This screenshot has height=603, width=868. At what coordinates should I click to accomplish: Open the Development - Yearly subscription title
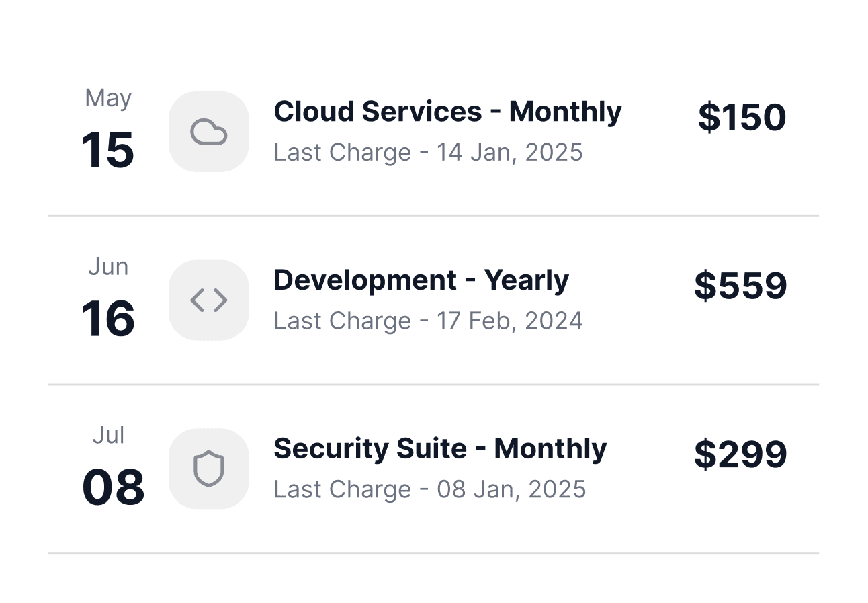pyautogui.click(x=421, y=280)
